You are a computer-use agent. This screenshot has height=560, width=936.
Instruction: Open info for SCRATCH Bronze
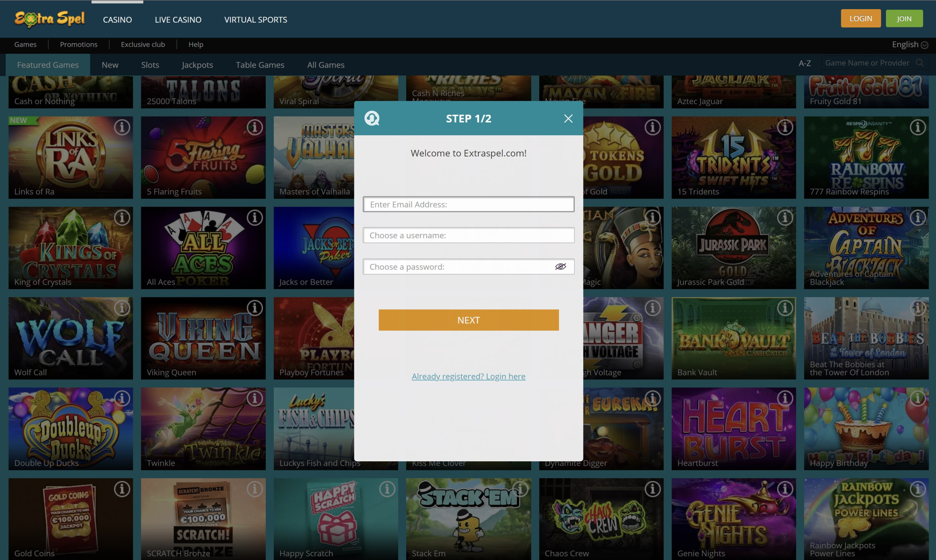coord(255,489)
